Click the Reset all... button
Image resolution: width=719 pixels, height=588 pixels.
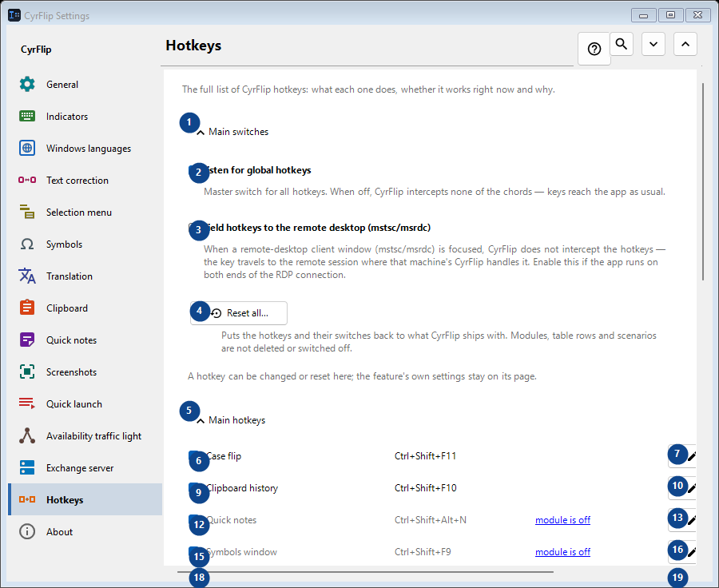pos(239,313)
